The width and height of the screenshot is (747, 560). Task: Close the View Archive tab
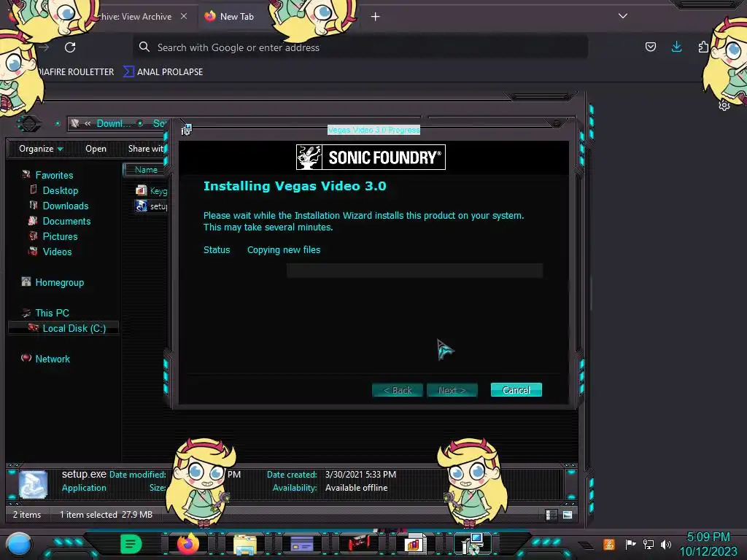[x=183, y=16]
